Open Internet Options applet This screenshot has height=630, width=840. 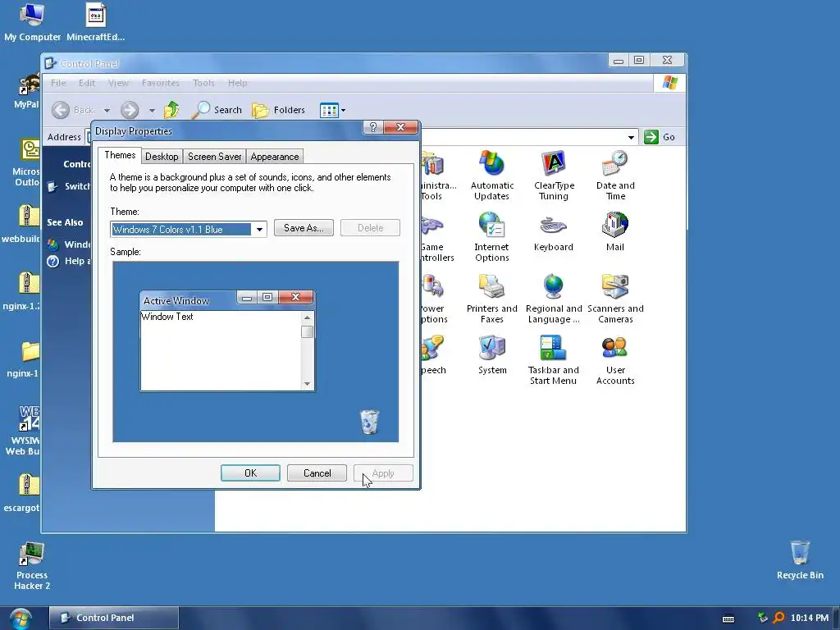point(492,237)
